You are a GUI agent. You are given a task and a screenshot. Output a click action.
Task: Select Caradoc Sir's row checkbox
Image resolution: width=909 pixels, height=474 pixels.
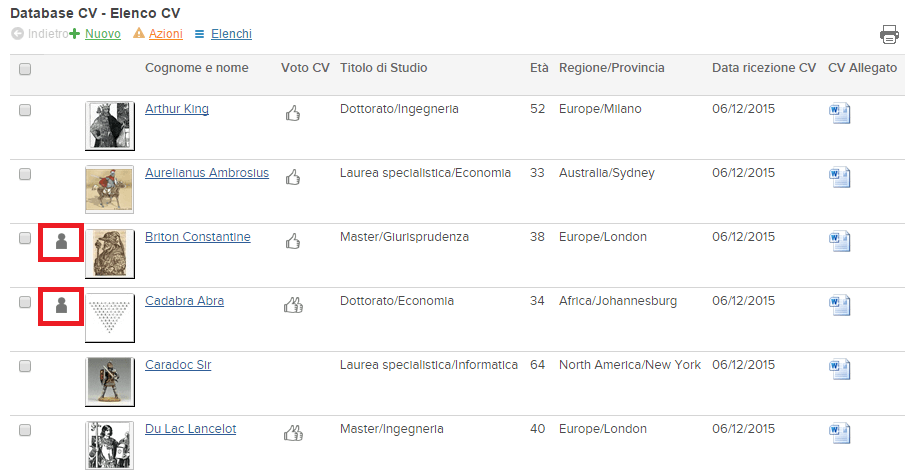25,366
